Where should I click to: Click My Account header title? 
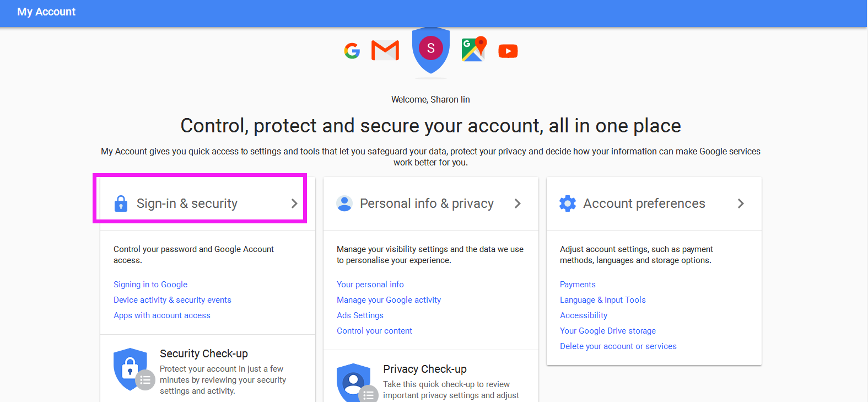[x=46, y=12]
